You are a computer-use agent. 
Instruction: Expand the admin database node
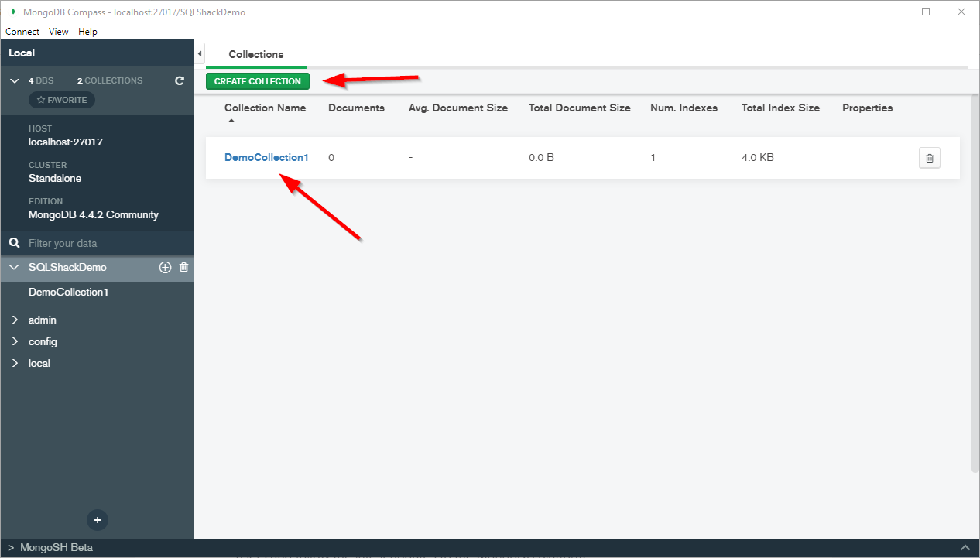[14, 320]
